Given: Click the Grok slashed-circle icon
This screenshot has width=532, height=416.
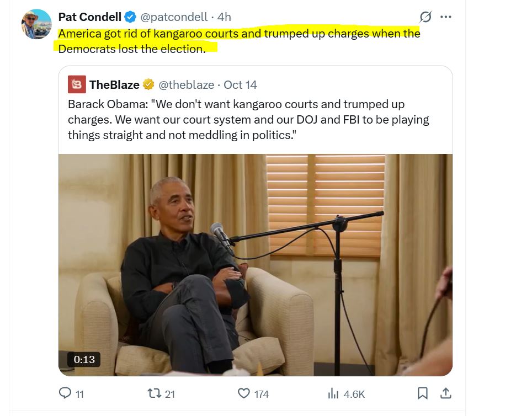Looking at the screenshot, I should coord(425,17).
